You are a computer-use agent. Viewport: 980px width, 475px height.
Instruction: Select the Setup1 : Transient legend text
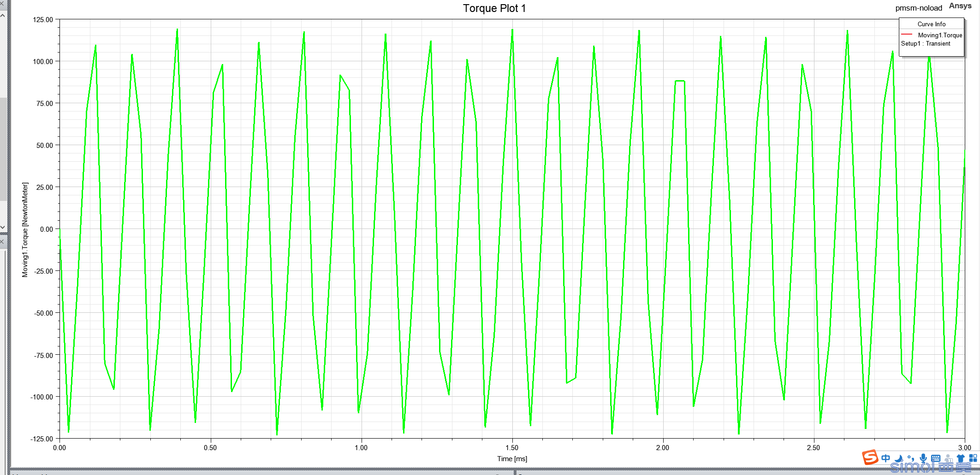click(926, 43)
